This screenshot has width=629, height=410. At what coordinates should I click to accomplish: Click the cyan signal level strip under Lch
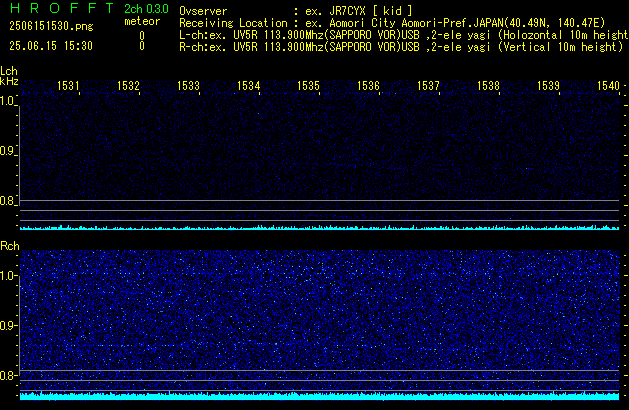[x=319, y=228]
